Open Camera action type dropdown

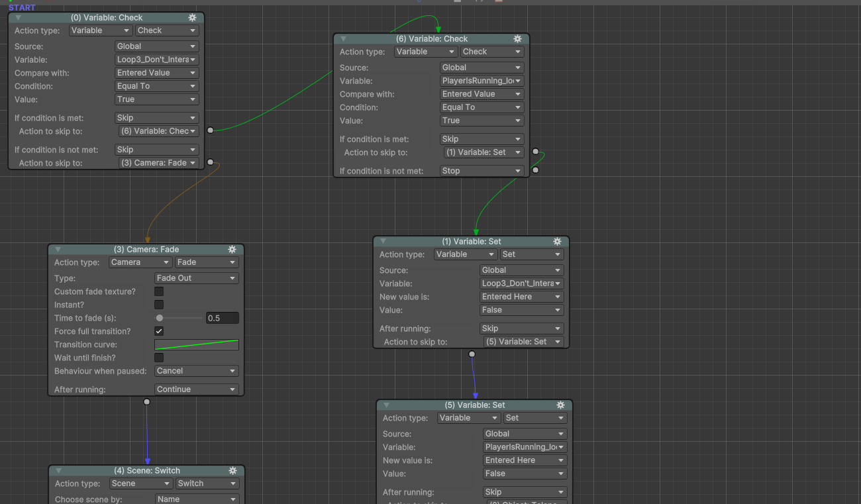pyautogui.click(x=140, y=262)
